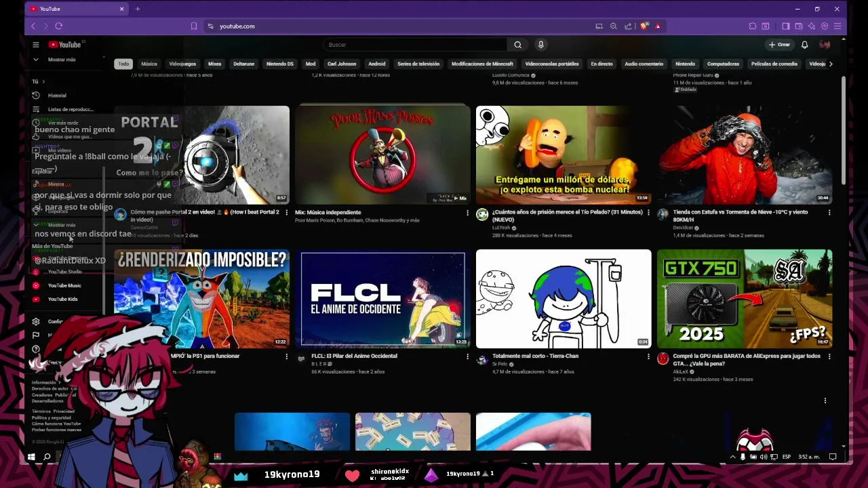Screen dimensions: 868x488
Task: Open the Windows notification center icon
Action: pos(833,457)
